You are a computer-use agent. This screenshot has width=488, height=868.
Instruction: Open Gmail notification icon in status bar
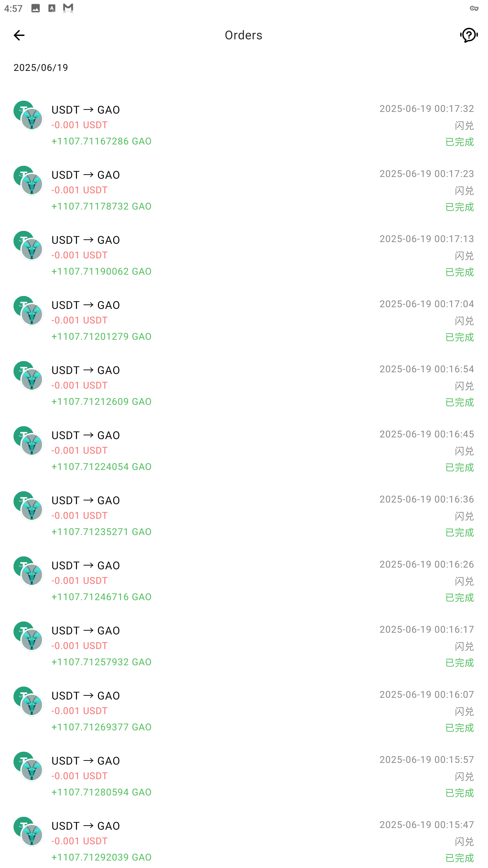[x=68, y=8]
